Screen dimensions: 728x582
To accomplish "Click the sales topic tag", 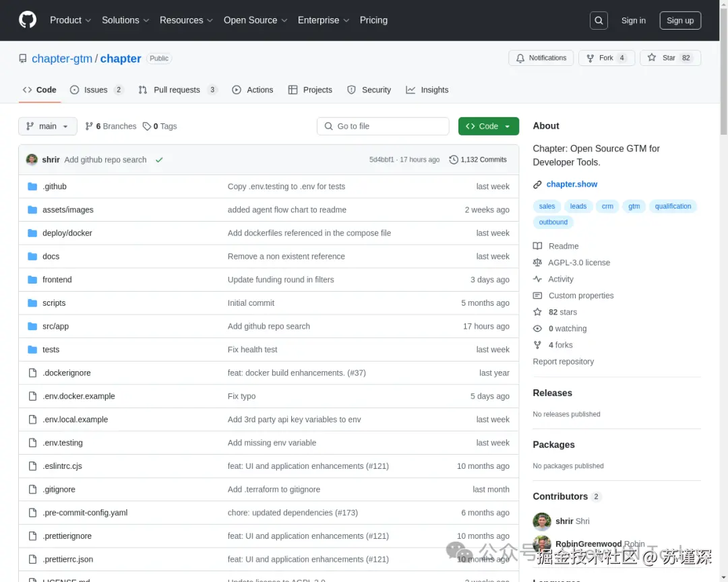I will (547, 206).
